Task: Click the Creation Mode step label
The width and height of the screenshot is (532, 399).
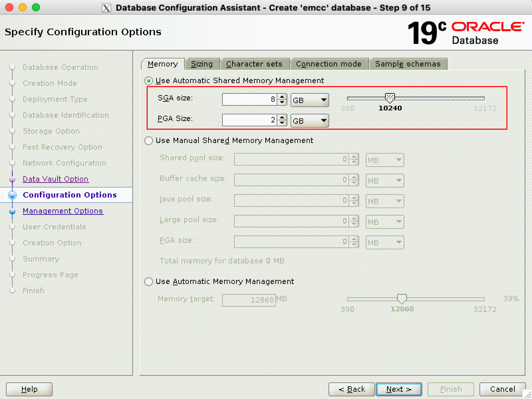Action: [x=50, y=83]
